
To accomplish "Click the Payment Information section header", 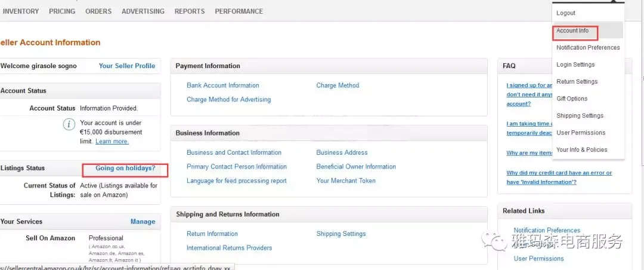I will [208, 66].
